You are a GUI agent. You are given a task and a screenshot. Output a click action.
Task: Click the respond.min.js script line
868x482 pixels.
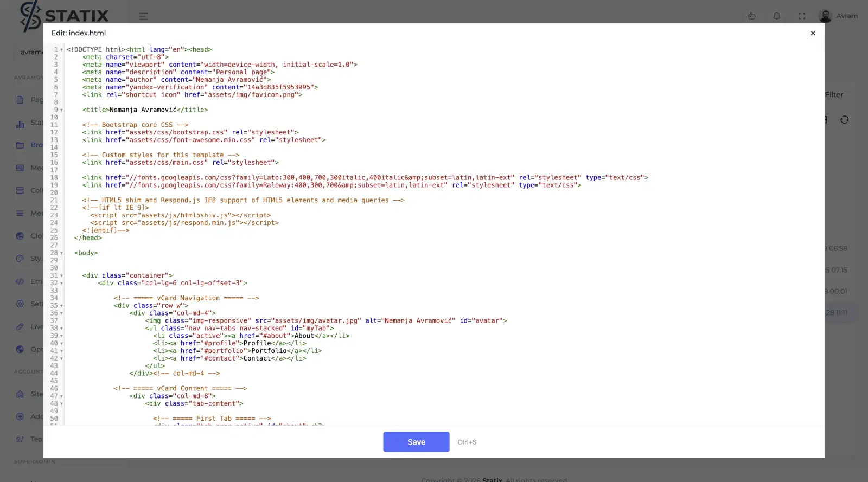point(184,223)
